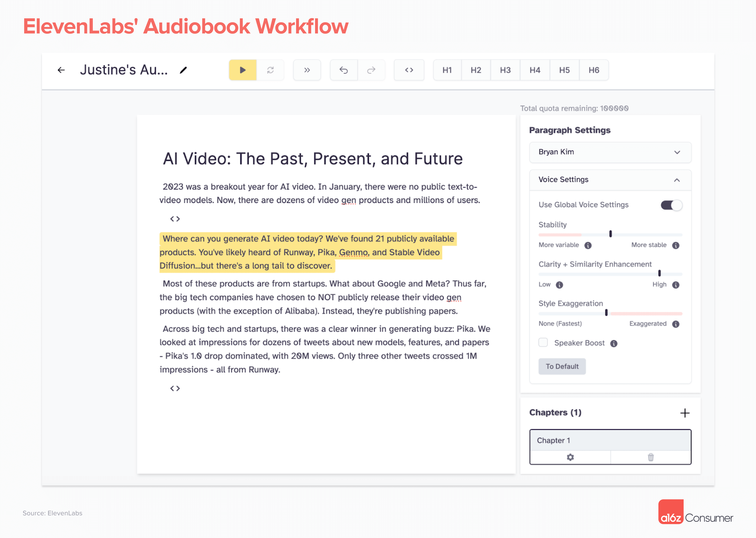Adjust the Stability slider handle
756x538 pixels.
click(610, 234)
